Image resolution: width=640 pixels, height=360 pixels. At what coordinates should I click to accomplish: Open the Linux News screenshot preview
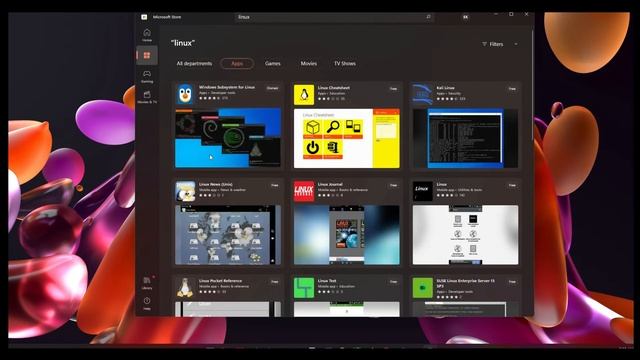click(x=228, y=235)
